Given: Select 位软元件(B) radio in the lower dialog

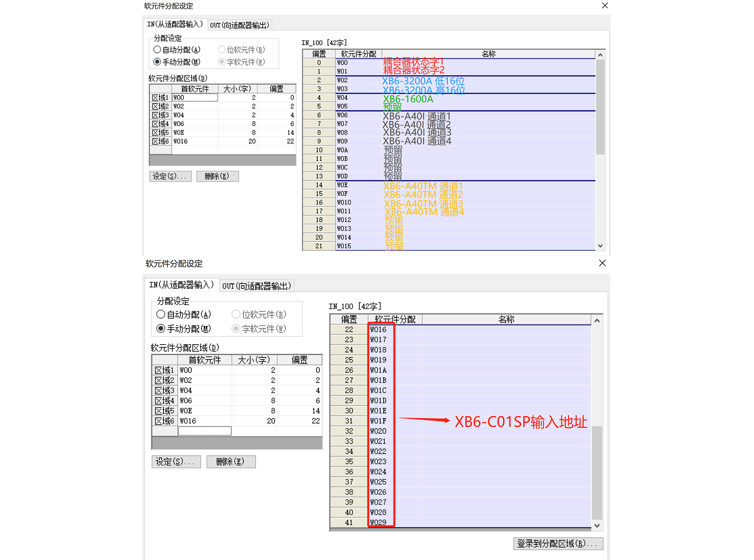Looking at the screenshot, I should [236, 314].
